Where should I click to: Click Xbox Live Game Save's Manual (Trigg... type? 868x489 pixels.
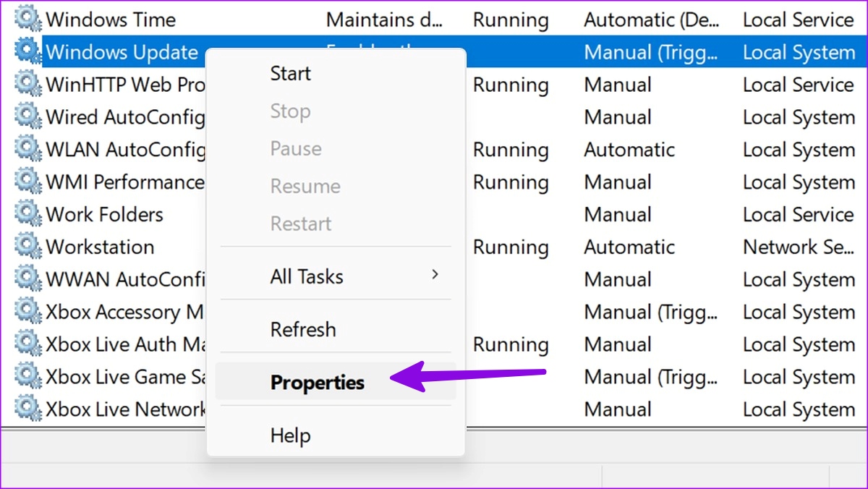click(x=652, y=378)
